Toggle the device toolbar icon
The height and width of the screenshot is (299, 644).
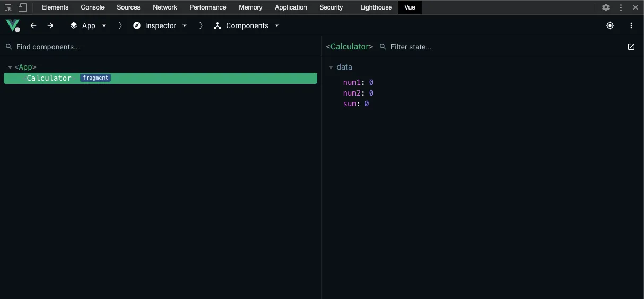(x=22, y=7)
